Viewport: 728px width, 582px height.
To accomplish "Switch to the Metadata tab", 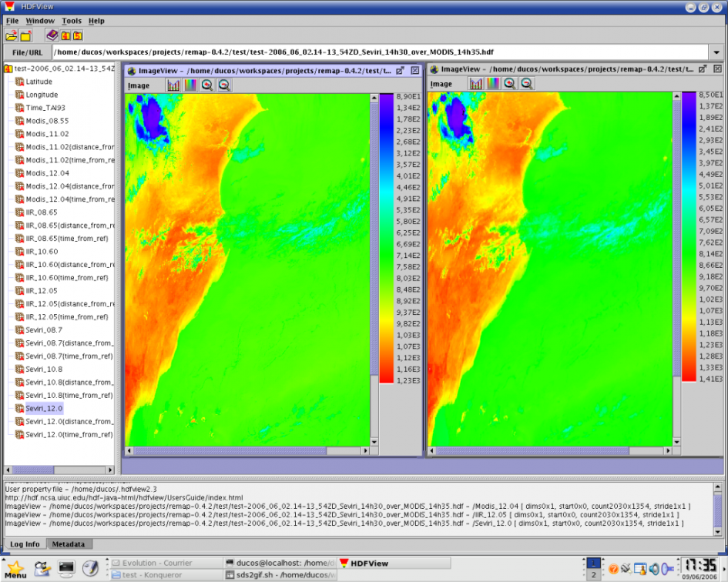I will pos(69,544).
